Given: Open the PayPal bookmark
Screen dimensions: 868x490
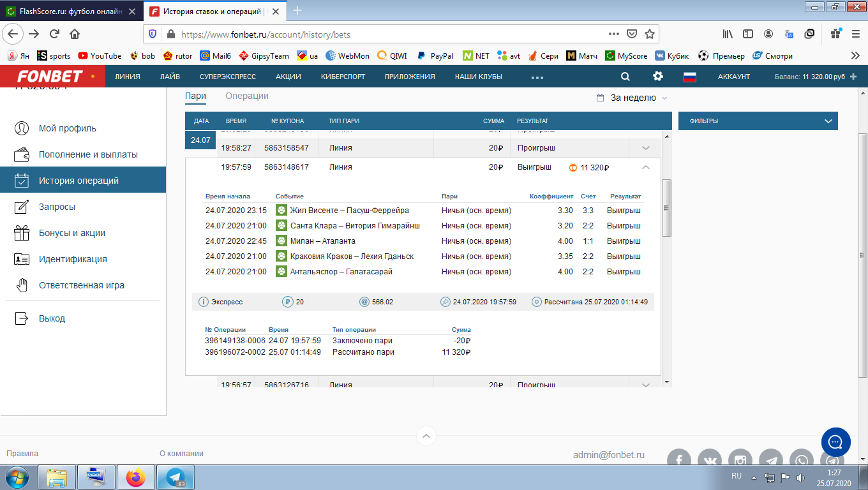Looking at the screenshot, I should point(435,56).
